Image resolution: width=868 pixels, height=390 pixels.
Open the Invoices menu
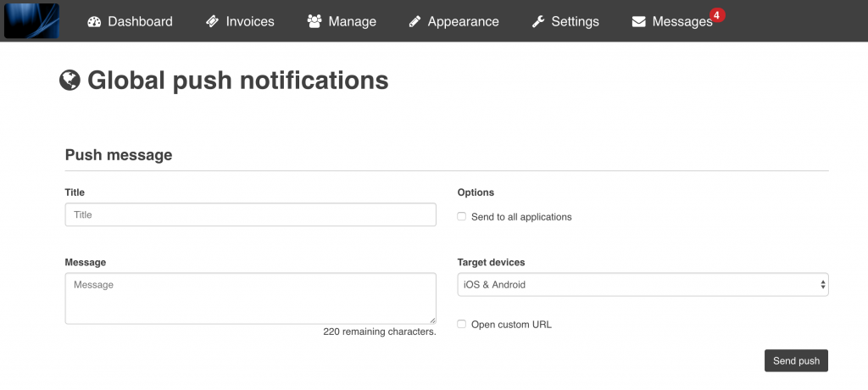[250, 22]
